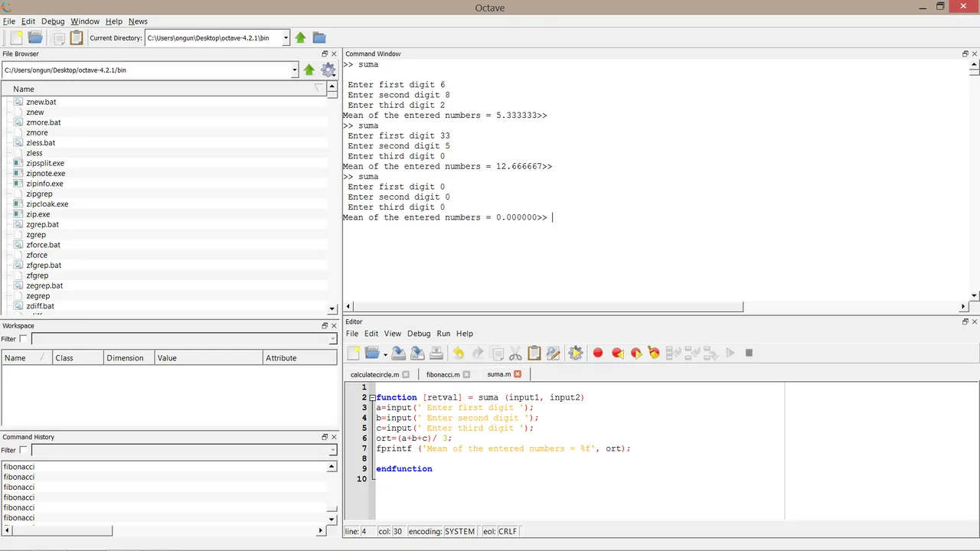The image size is (980, 551).
Task: Expand Current Directory dropdown
Action: pyautogui.click(x=286, y=37)
